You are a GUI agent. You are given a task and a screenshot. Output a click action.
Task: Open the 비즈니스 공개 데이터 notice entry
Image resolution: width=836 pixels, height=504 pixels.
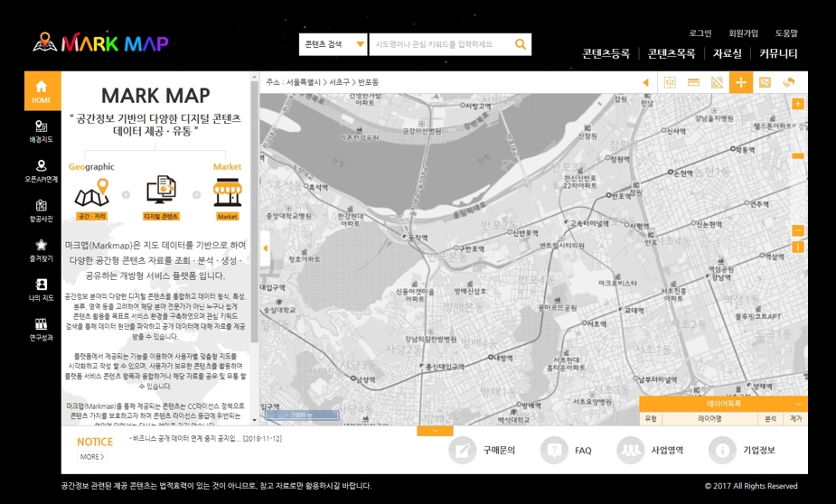206,439
